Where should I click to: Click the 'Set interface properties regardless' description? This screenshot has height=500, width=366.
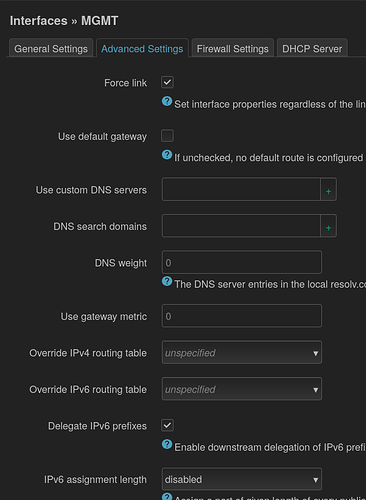click(270, 104)
